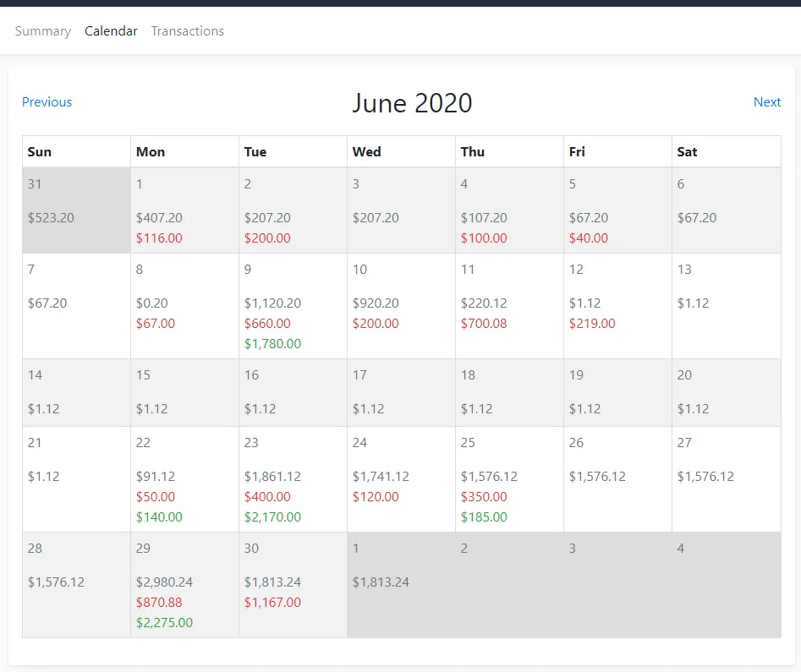
Task: Click the $870.88 expense on June 29
Action: [159, 603]
